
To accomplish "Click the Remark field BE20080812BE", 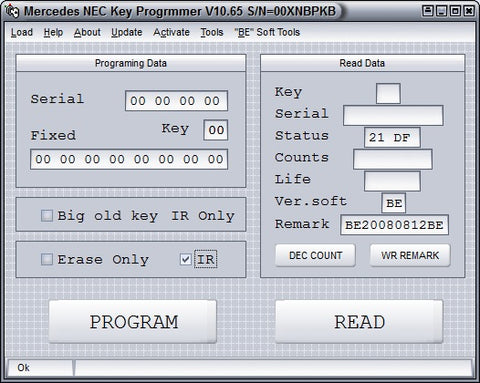I will [394, 225].
